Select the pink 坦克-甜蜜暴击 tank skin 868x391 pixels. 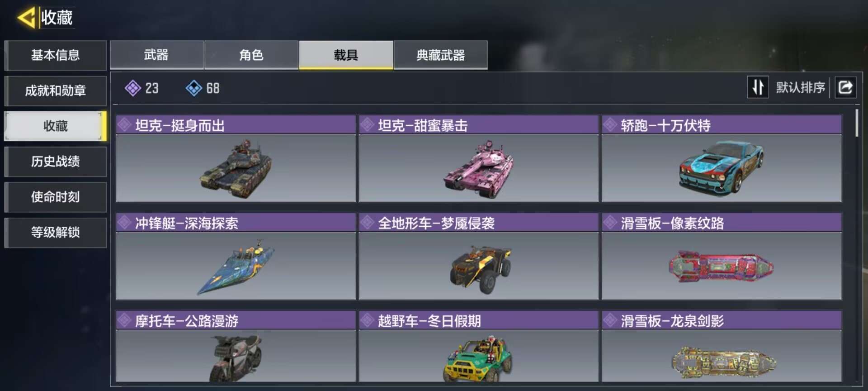click(x=478, y=158)
